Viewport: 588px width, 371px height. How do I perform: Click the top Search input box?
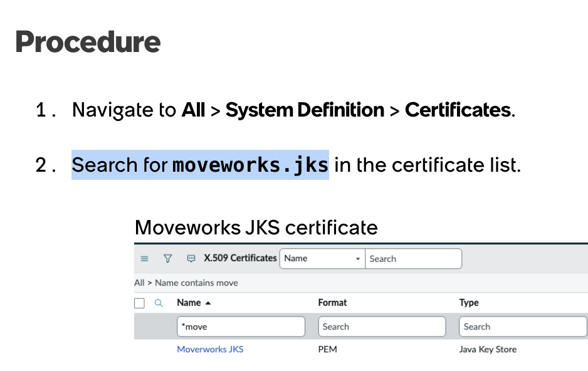(413, 259)
